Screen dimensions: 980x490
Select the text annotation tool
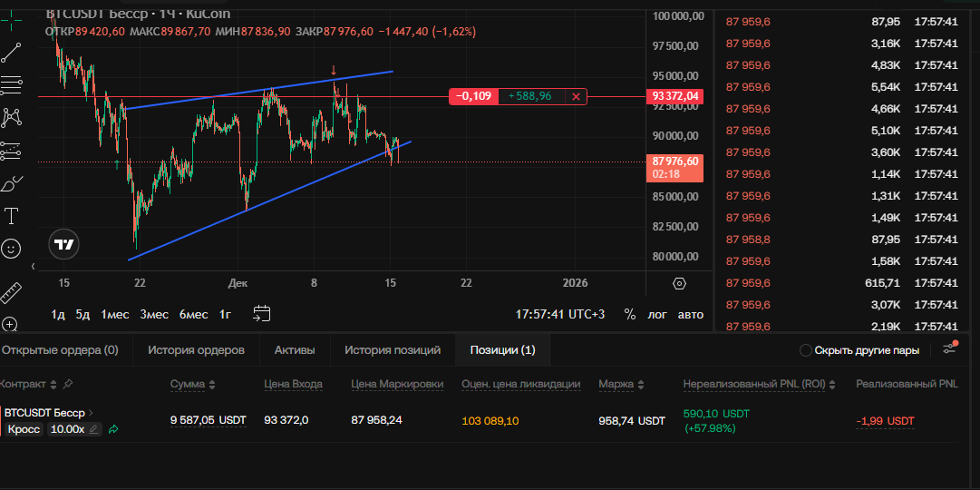tap(11, 217)
